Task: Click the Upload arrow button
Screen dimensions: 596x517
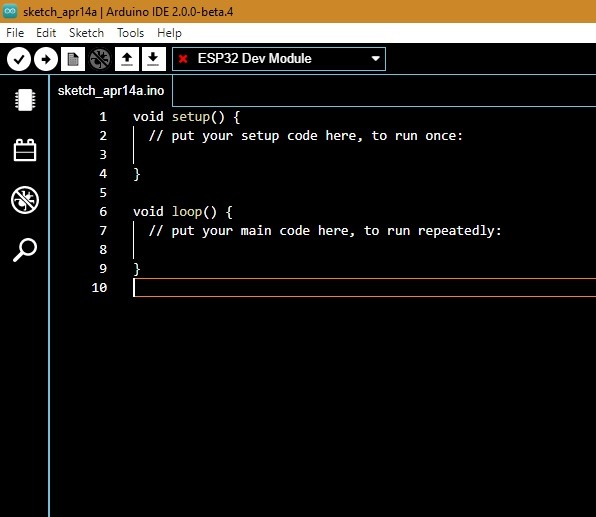Action: (x=46, y=59)
